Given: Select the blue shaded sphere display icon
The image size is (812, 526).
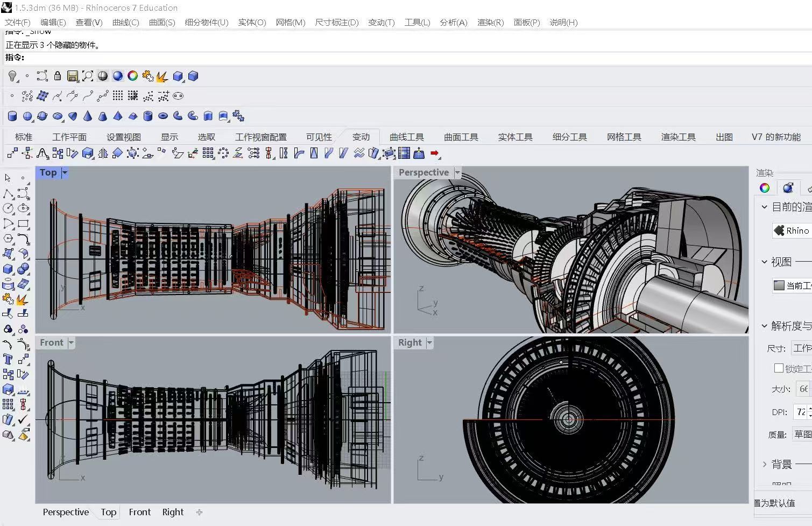Looking at the screenshot, I should 118,76.
